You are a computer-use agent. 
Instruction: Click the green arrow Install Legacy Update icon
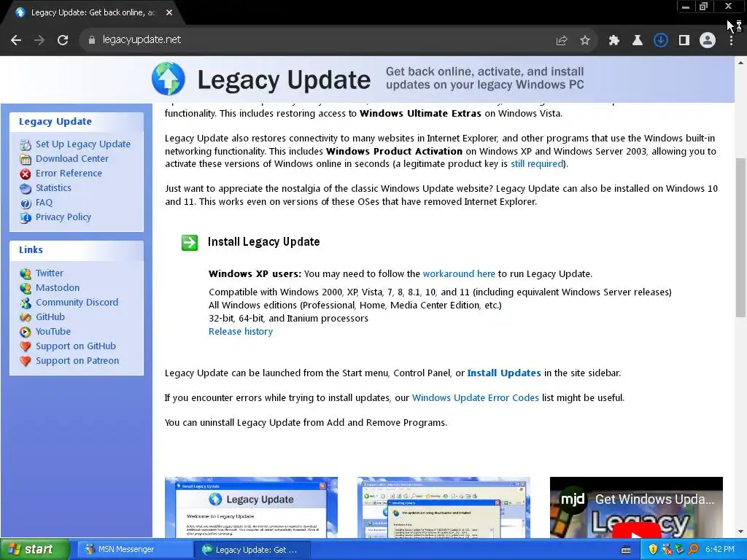tap(190, 243)
